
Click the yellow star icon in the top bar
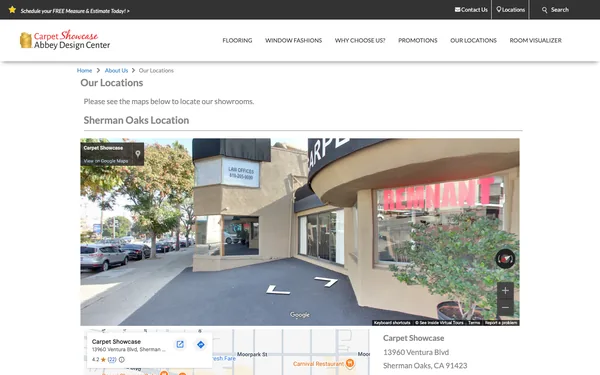pos(12,10)
